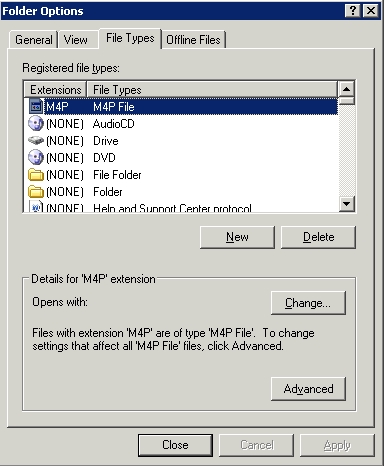384x466 pixels.
Task: Click the Change... button
Action: tap(308, 303)
